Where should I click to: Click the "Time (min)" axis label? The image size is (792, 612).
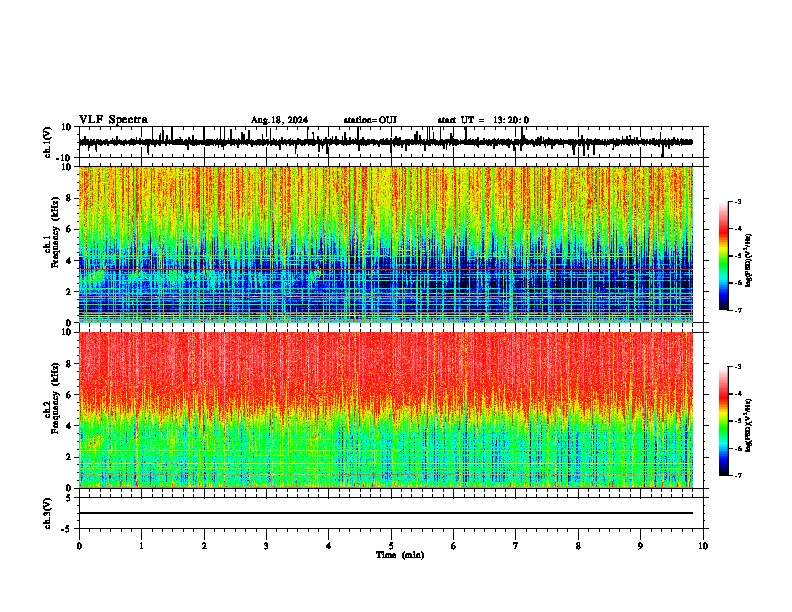(x=400, y=555)
